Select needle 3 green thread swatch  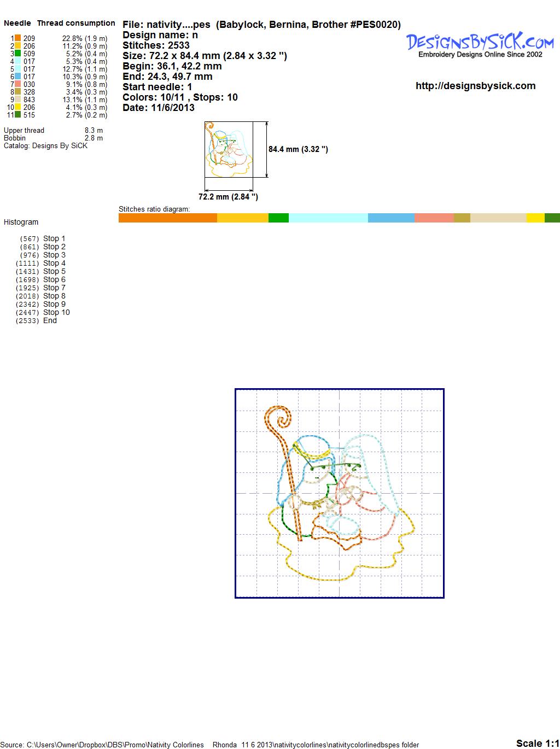click(18, 54)
